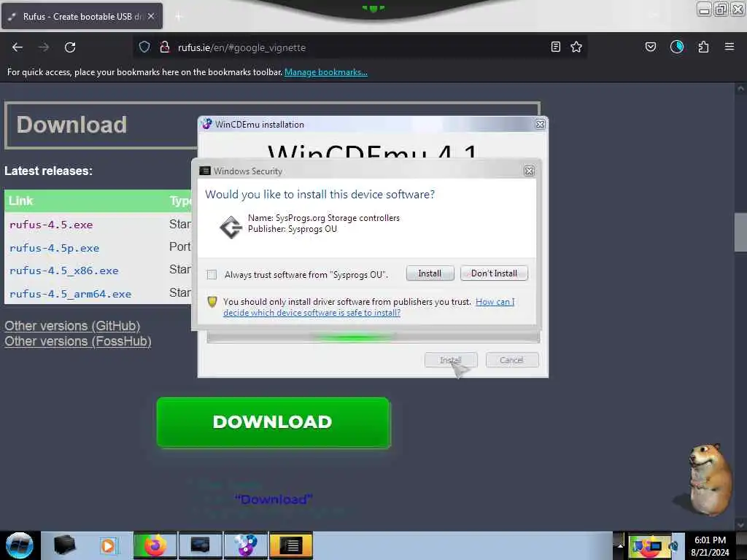The height and width of the screenshot is (560, 747).
Task: Open the Firefox hamburger menu
Action: (x=729, y=47)
